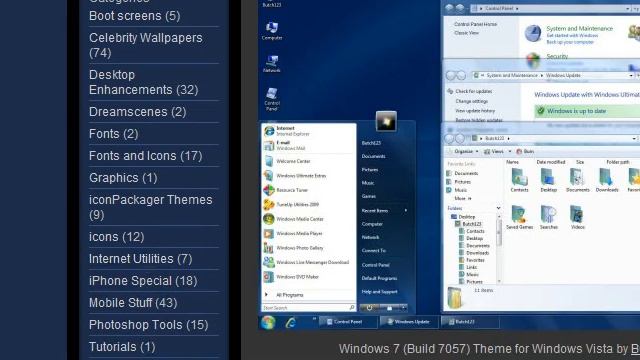Open the Tutorials (1) category
This screenshot has height=360, width=640.
(x=122, y=347)
